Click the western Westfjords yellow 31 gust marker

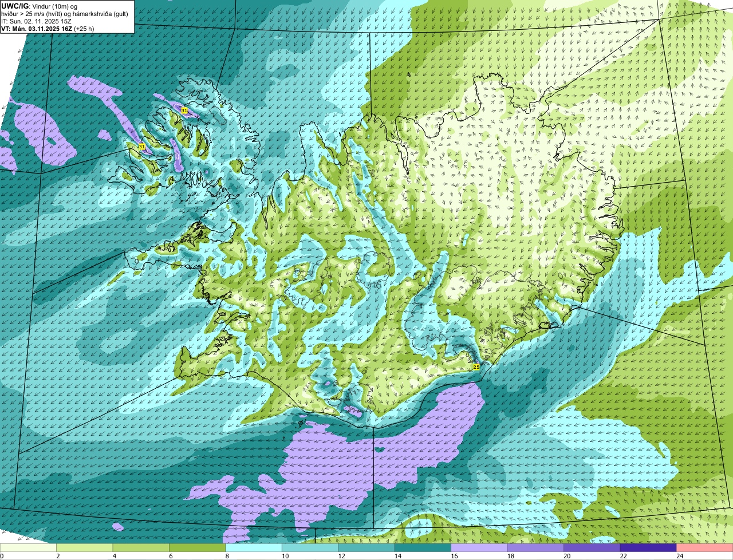tap(141, 147)
